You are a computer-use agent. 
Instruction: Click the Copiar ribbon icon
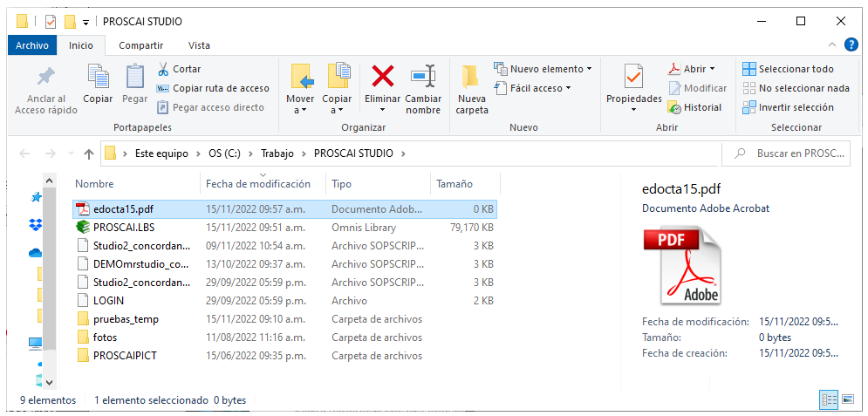click(x=98, y=77)
